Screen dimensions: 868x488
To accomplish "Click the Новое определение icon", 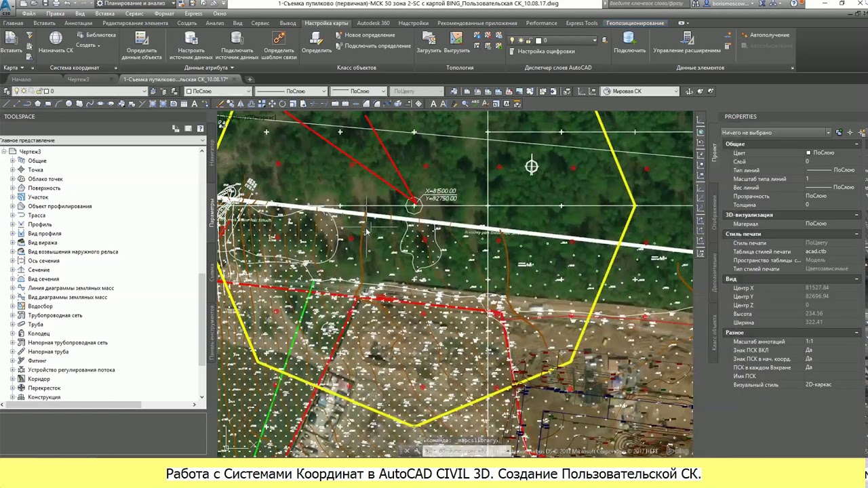I will pos(339,35).
